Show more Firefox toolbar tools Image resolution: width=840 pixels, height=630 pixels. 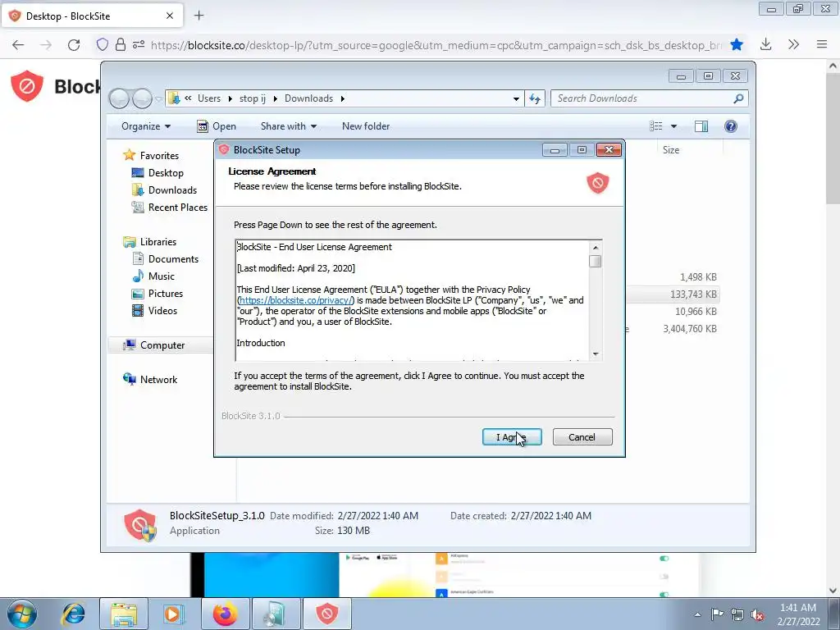pyautogui.click(x=793, y=45)
